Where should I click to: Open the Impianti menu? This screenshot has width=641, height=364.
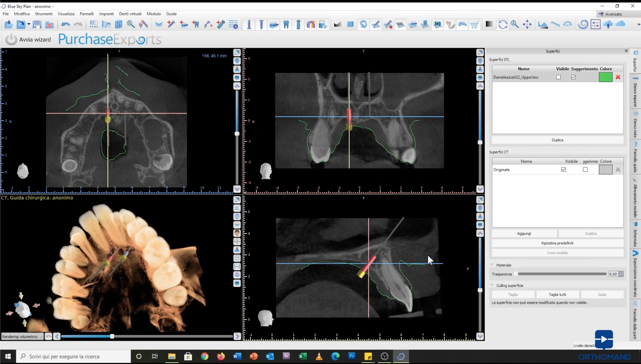pos(106,14)
